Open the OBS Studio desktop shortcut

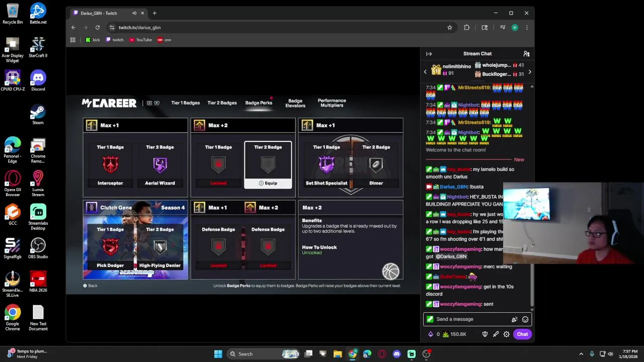(x=38, y=248)
